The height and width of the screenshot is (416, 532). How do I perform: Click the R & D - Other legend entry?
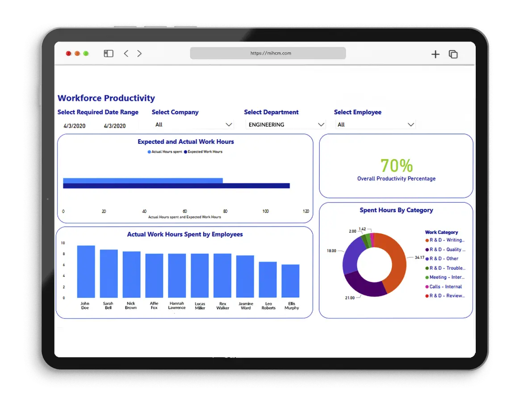click(442, 259)
